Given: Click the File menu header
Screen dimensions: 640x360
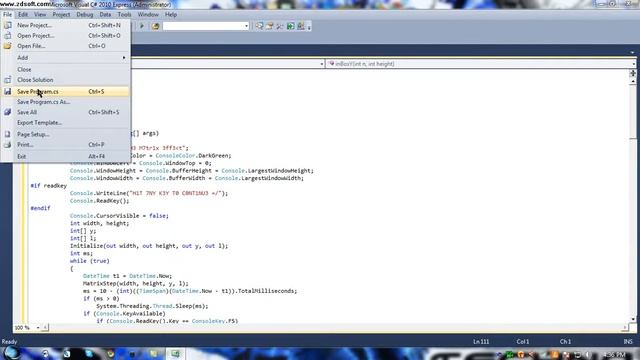Looking at the screenshot, I should click(x=7, y=14).
